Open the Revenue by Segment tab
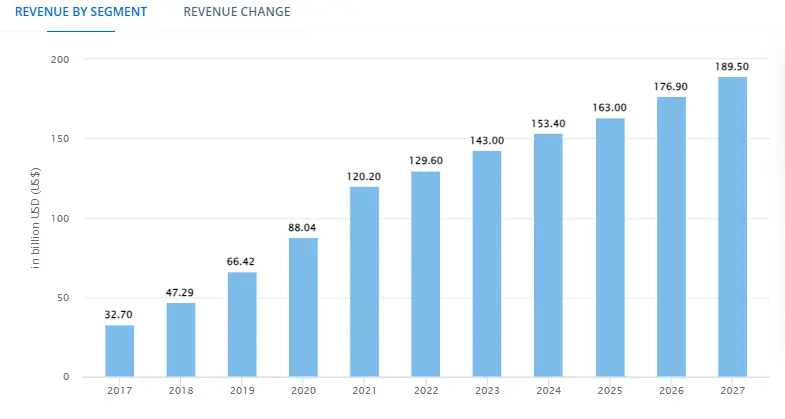Image resolution: width=785 pixels, height=419 pixels. pos(81,12)
